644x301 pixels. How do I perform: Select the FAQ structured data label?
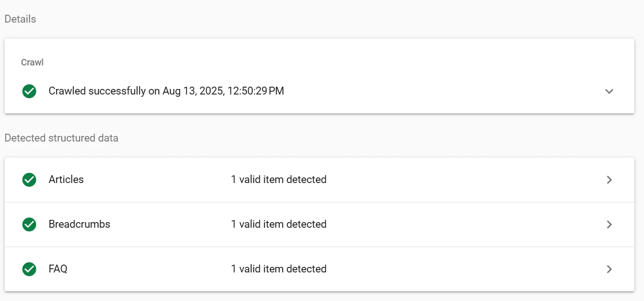58,269
